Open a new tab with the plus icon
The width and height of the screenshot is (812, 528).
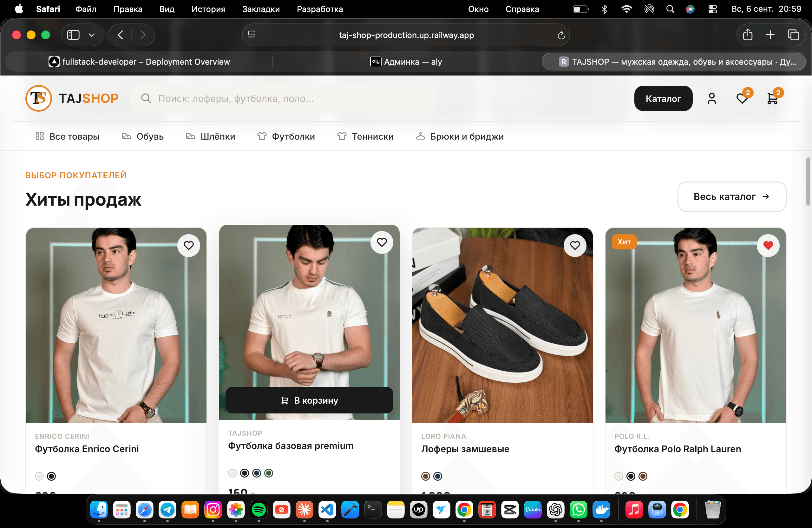(x=770, y=35)
